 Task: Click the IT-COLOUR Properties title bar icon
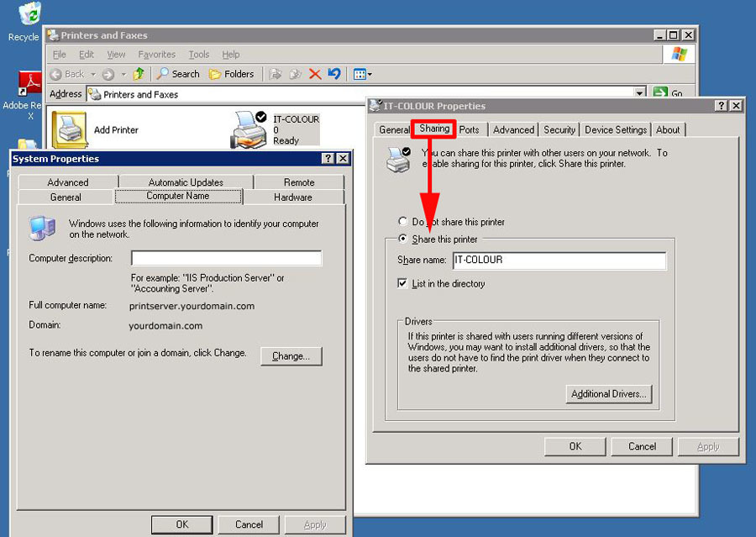(x=375, y=105)
